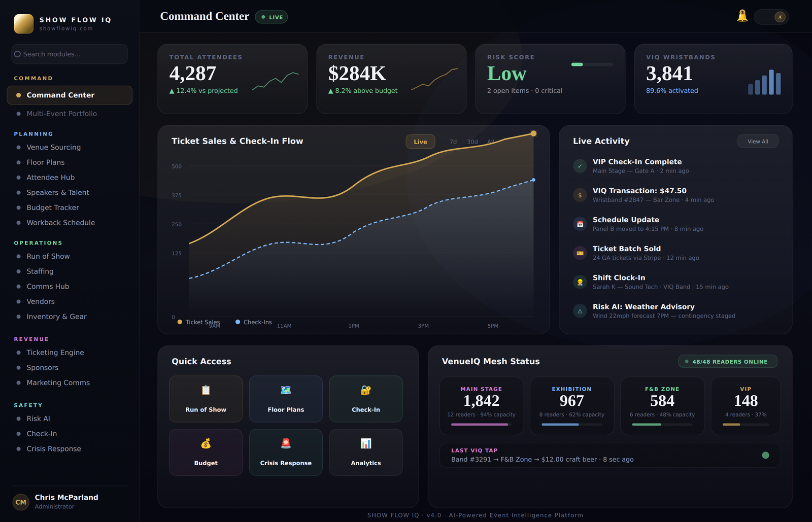Click Exhibition capacity bar
The width and height of the screenshot is (812, 522).
(x=571, y=424)
